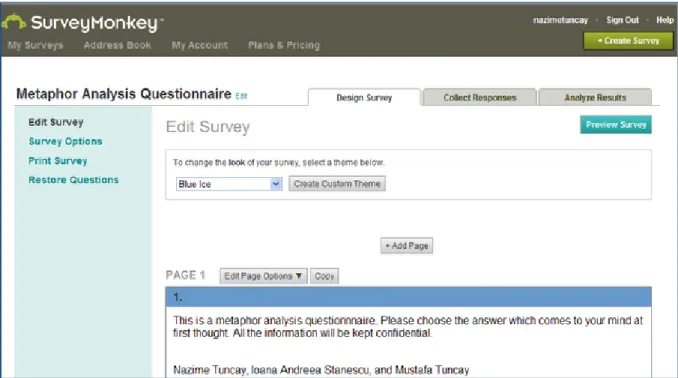Click the Preview Survey button

(x=616, y=125)
